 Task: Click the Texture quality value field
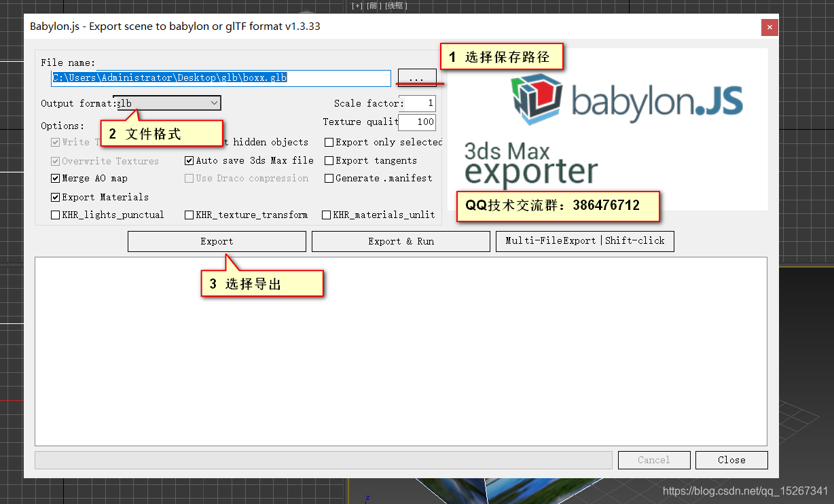pyautogui.click(x=417, y=122)
